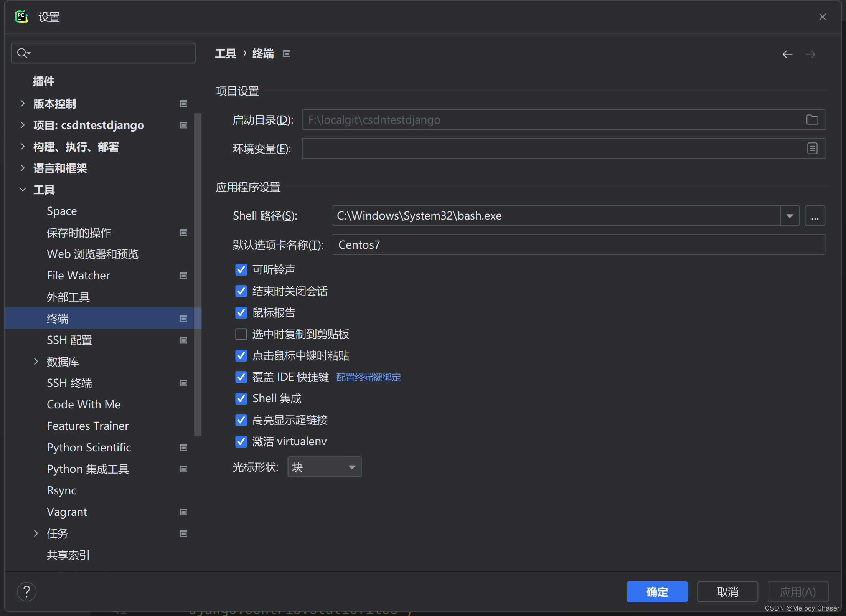Image resolution: width=846 pixels, height=616 pixels.
Task: Click 确定 button to save settings
Action: click(x=658, y=590)
